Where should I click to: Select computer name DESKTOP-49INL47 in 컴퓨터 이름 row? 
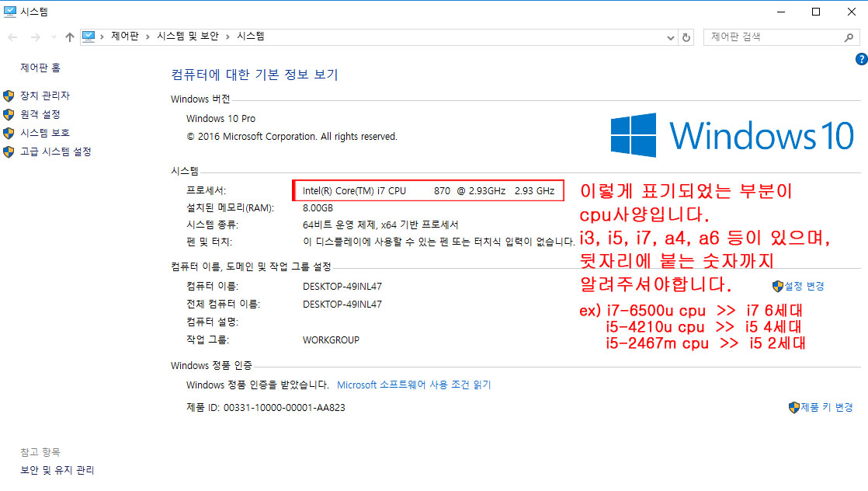tap(342, 287)
